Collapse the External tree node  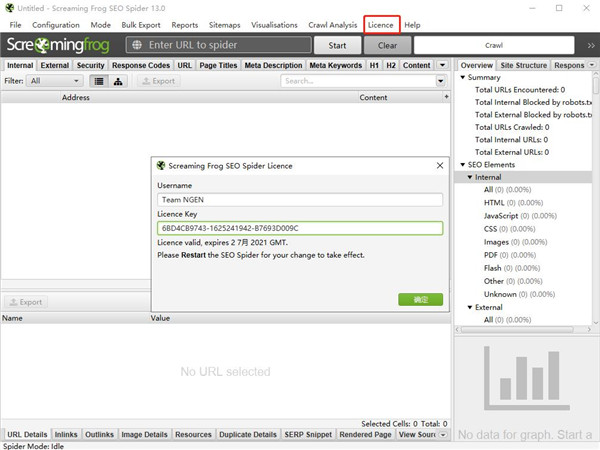470,307
